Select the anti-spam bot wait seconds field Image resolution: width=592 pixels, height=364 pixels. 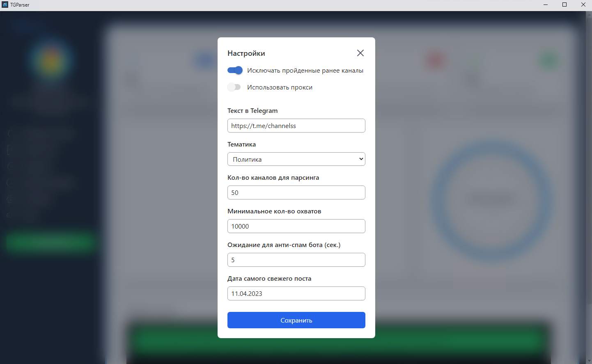click(296, 260)
